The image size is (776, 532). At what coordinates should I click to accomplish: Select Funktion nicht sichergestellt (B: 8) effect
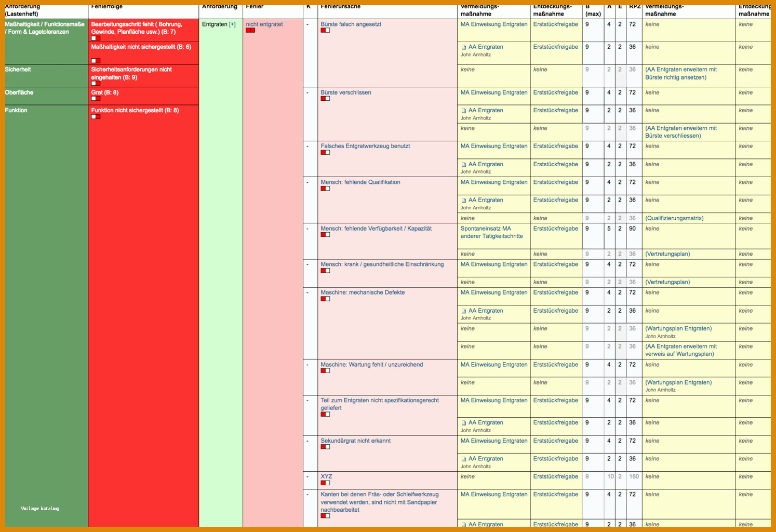point(143,316)
